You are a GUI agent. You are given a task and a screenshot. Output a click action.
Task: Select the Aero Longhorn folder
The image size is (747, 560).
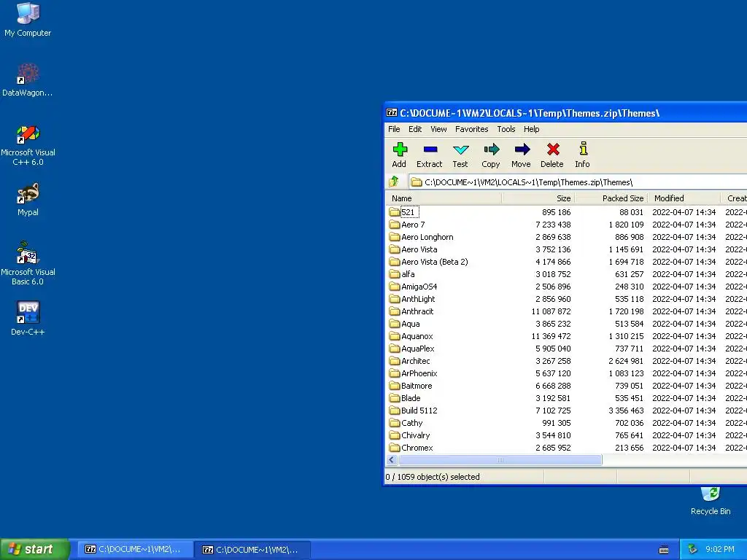(421, 237)
